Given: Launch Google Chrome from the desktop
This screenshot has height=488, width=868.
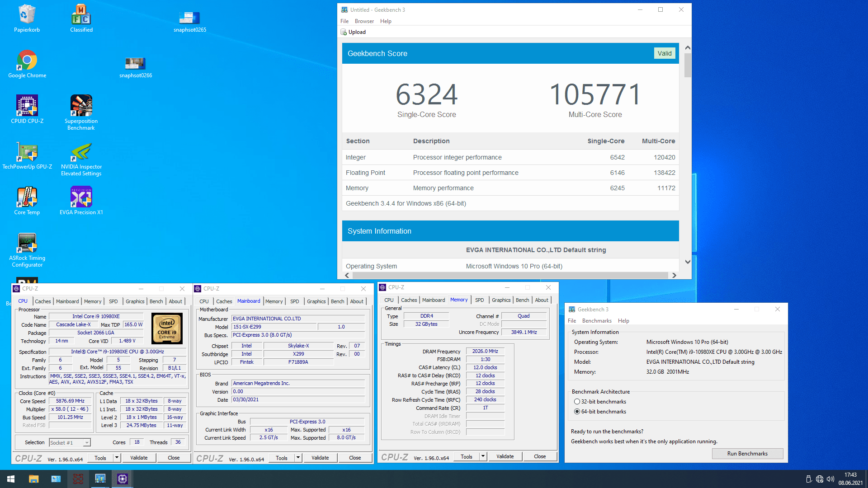Looking at the screenshot, I should [x=27, y=64].
